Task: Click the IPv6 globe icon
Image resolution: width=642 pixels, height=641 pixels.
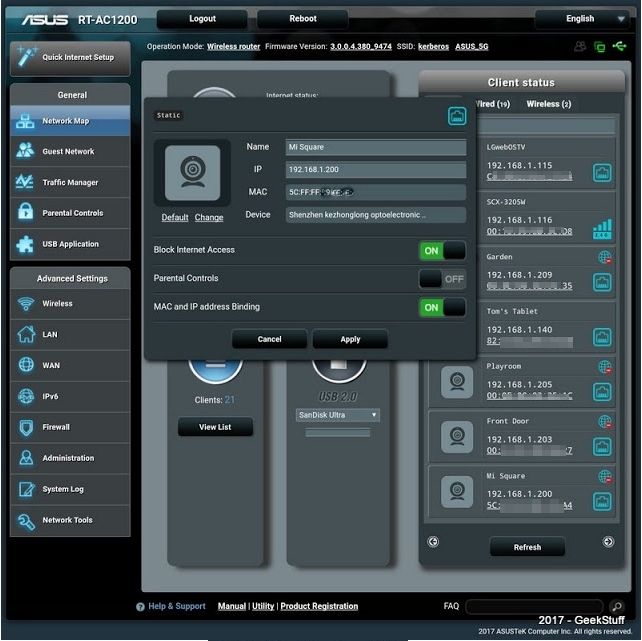Action: click(x=26, y=396)
